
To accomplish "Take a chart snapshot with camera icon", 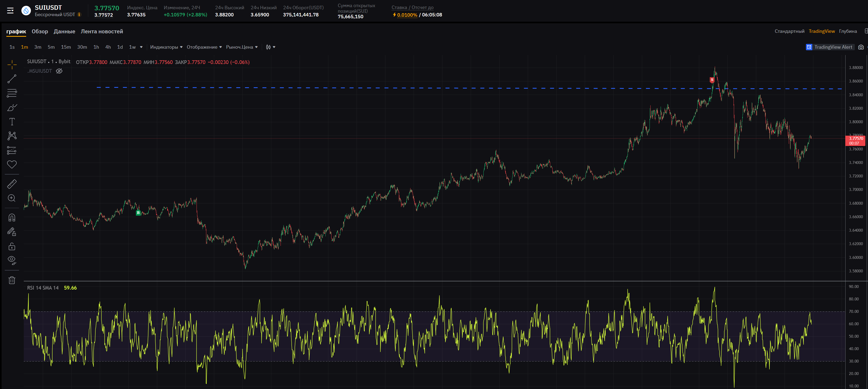I will click(x=861, y=47).
